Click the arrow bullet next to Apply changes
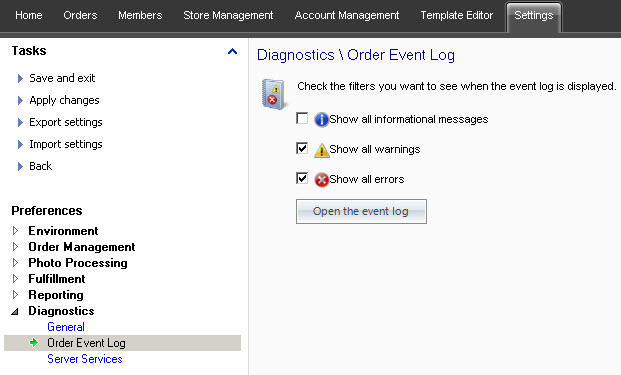Viewport: 621px width, 375px height. tap(20, 101)
